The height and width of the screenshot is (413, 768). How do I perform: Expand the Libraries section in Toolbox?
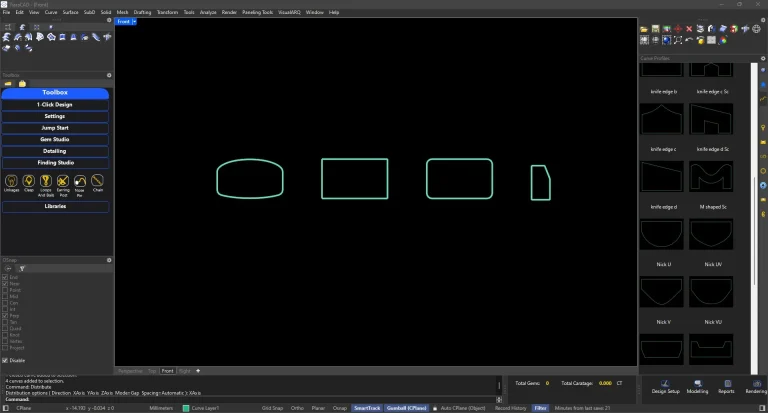55,206
